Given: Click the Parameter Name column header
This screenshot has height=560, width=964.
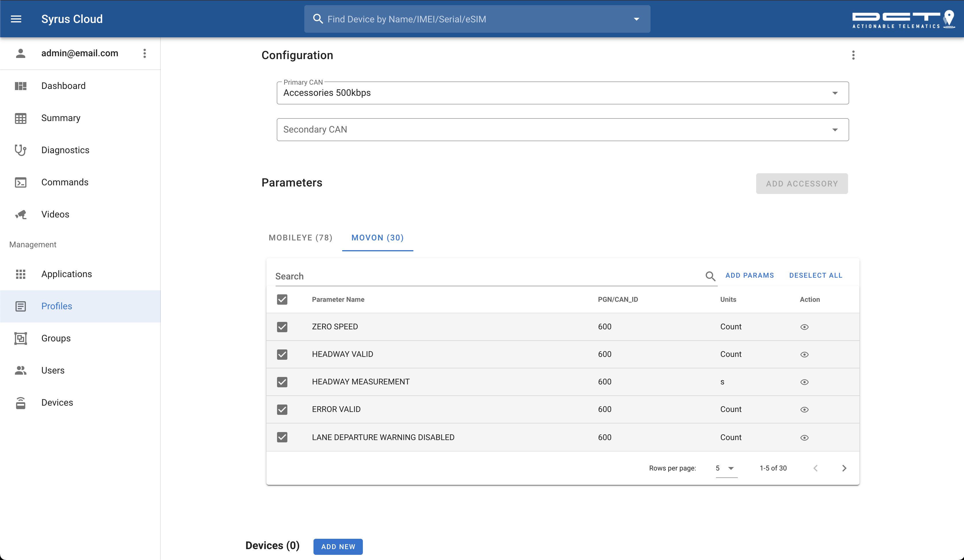Looking at the screenshot, I should pos(338,299).
